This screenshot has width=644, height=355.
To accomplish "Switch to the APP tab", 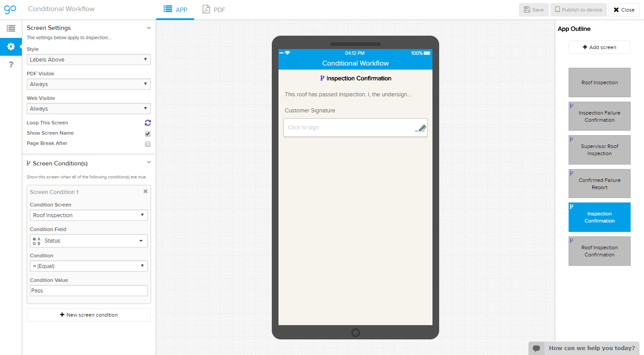I will click(175, 9).
